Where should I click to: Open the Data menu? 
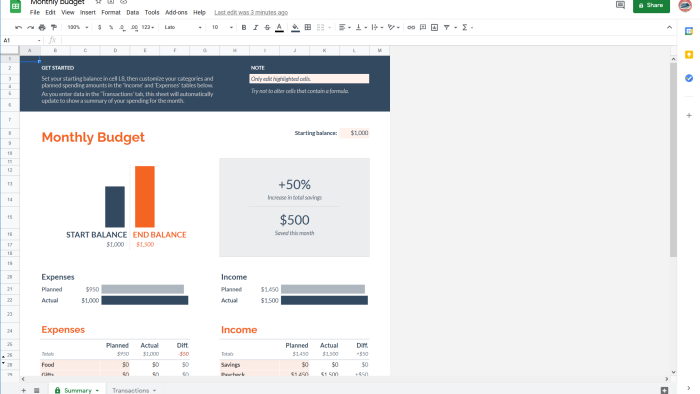click(x=133, y=12)
